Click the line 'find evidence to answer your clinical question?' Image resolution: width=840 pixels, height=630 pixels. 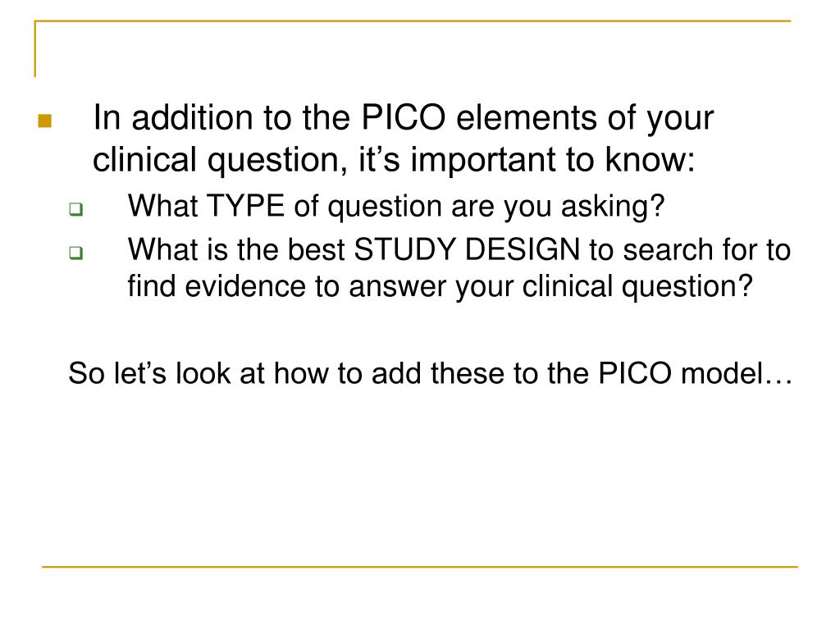pos(440,286)
